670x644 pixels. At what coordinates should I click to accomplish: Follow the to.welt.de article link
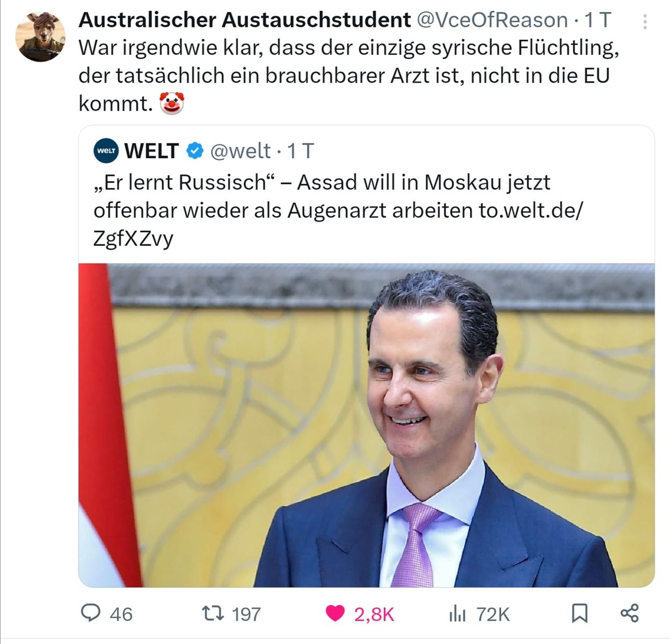338,224
